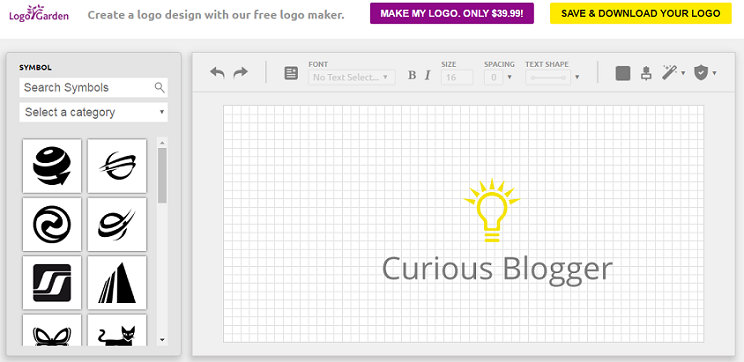
Task: Select the black cat symbol
Action: point(117,331)
